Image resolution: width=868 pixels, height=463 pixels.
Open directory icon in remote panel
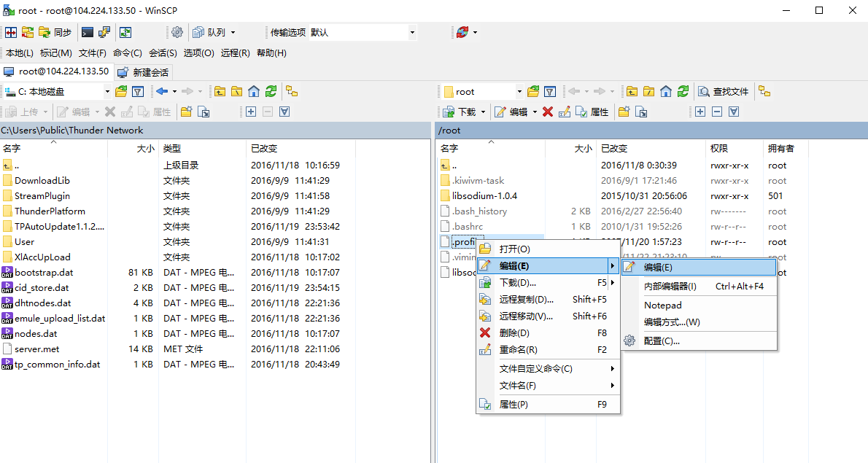pyautogui.click(x=533, y=91)
